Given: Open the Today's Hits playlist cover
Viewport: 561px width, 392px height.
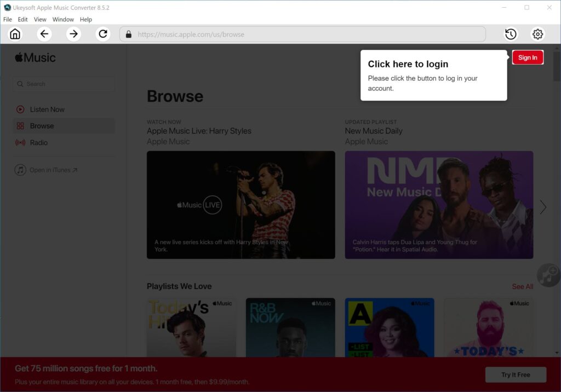Looking at the screenshot, I should coord(191,327).
